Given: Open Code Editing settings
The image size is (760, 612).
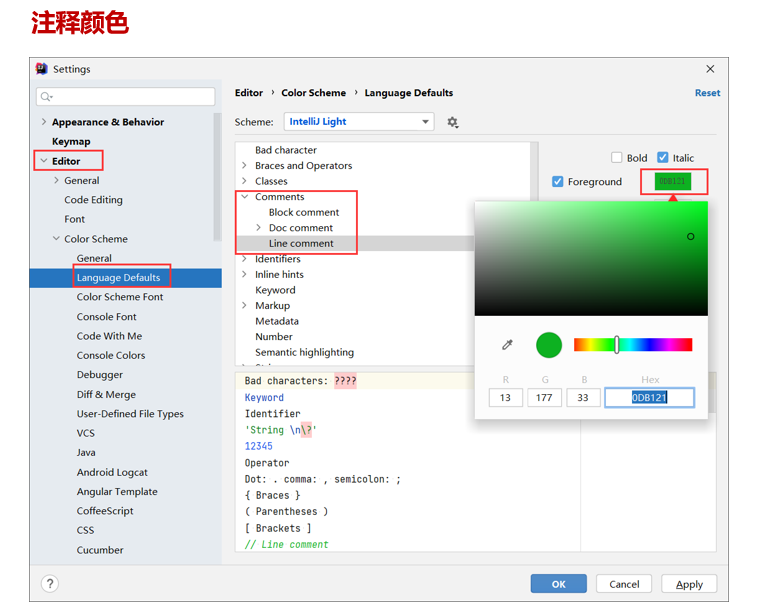Looking at the screenshot, I should click(x=94, y=200).
